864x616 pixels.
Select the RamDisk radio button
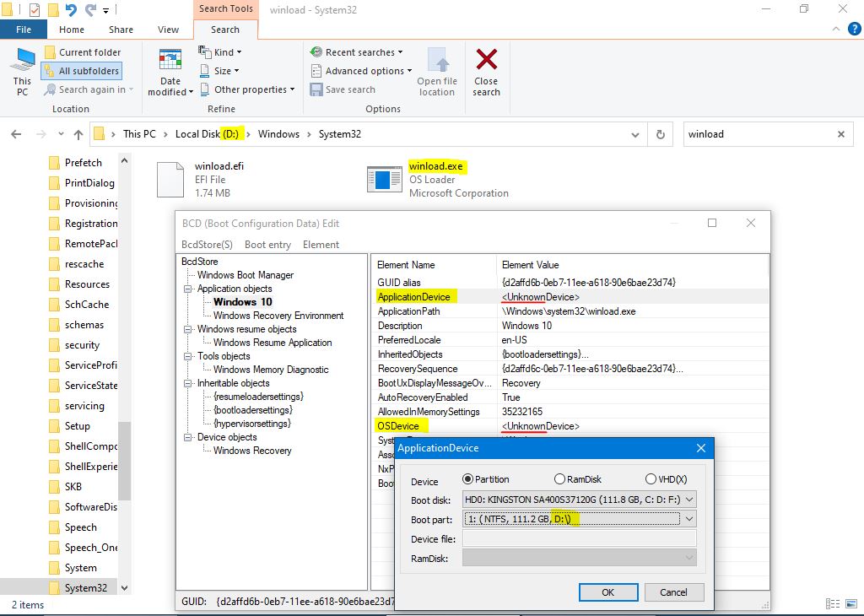pos(559,479)
